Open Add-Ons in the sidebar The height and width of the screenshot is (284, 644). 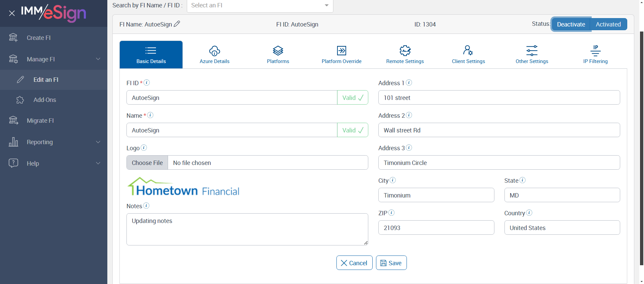click(54, 100)
